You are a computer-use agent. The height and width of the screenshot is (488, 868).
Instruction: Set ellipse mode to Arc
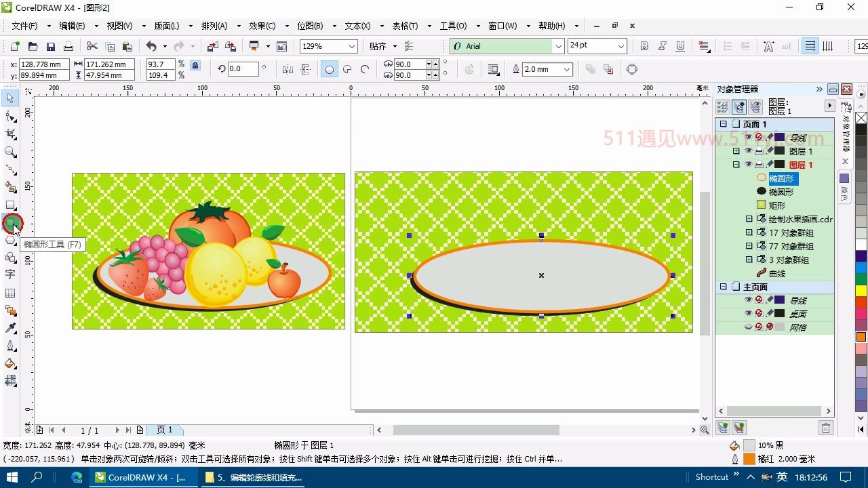point(365,69)
